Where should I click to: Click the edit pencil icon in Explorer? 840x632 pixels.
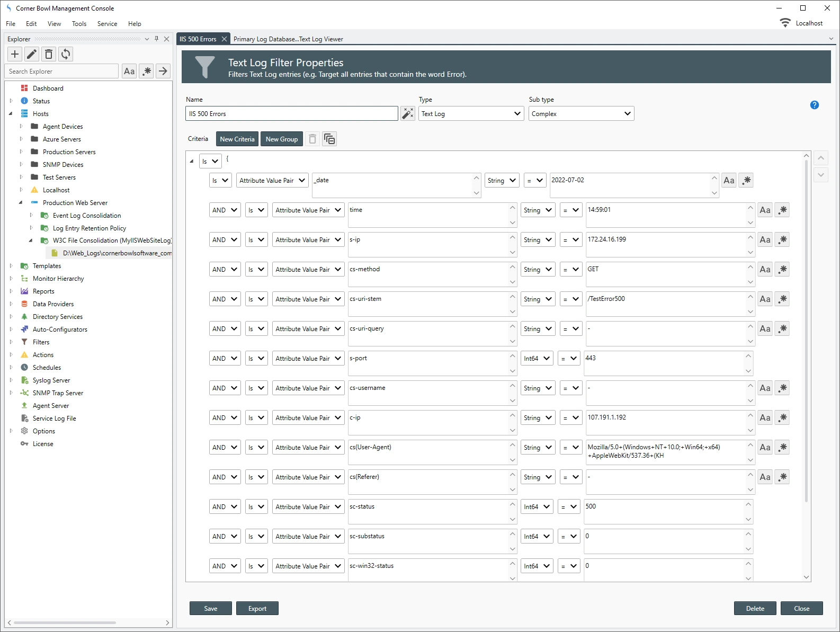32,54
